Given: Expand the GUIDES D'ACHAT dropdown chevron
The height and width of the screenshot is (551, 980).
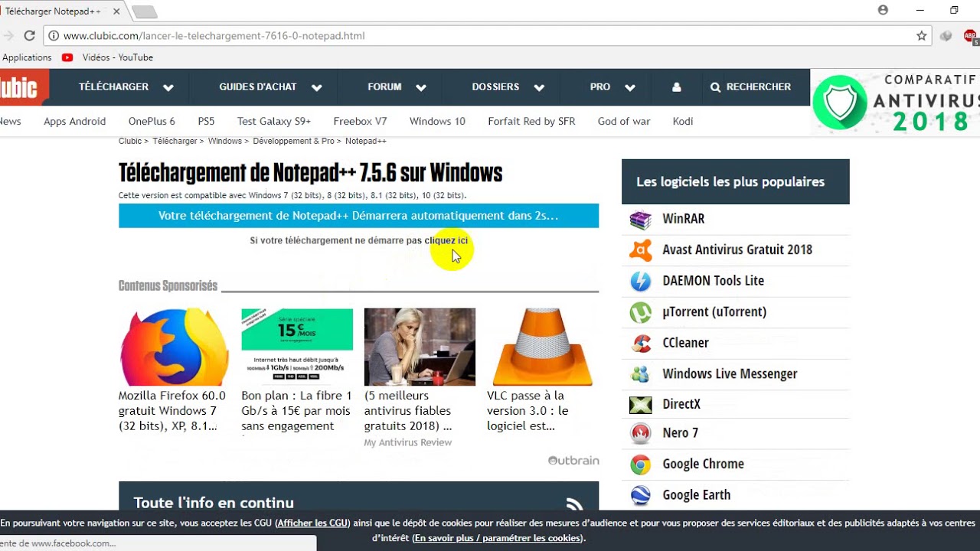Looking at the screenshot, I should click(x=316, y=88).
